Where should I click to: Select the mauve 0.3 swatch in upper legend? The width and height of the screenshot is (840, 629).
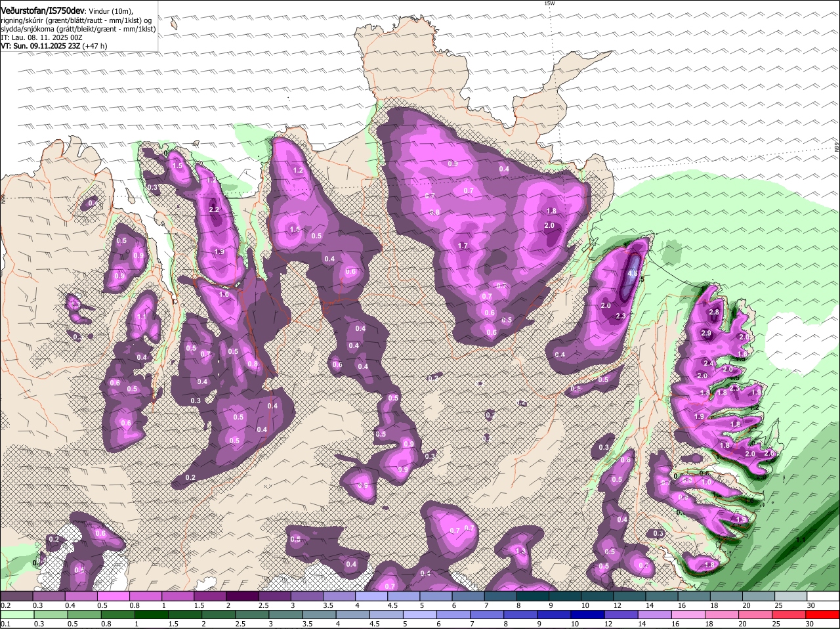click(49, 596)
